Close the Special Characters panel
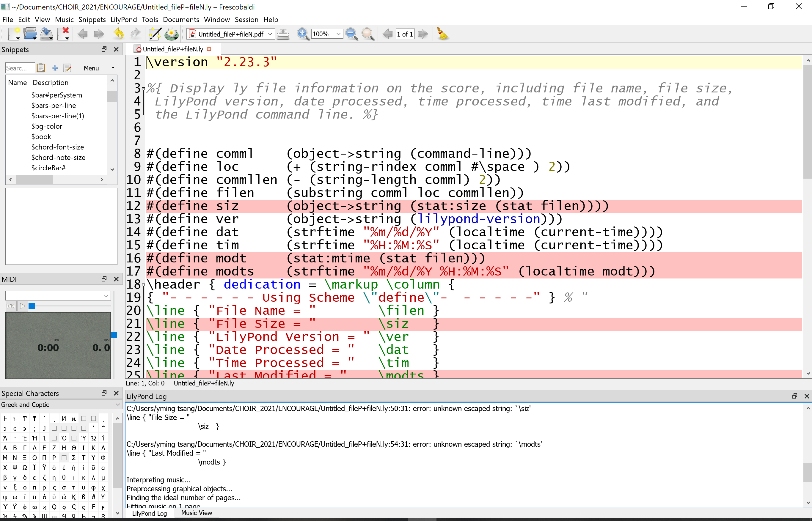 (116, 393)
